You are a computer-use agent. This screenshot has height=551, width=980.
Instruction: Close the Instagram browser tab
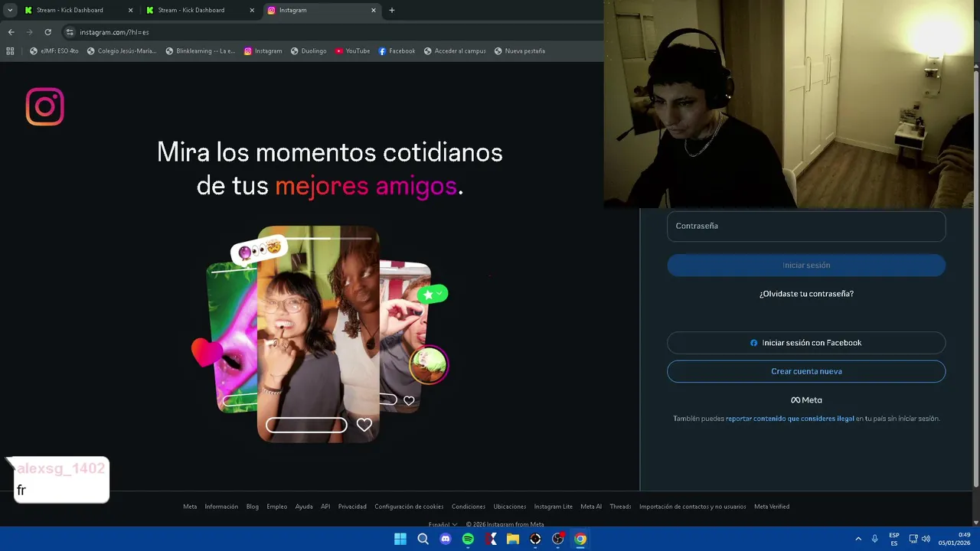pos(374,10)
